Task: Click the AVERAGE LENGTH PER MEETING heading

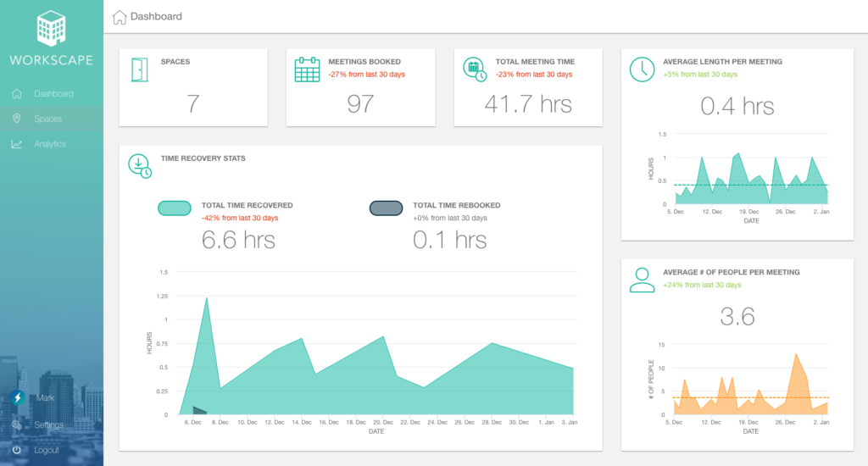Action: tap(723, 62)
